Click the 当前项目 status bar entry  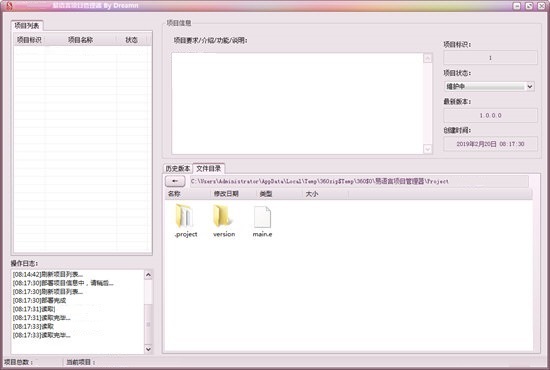(81, 362)
